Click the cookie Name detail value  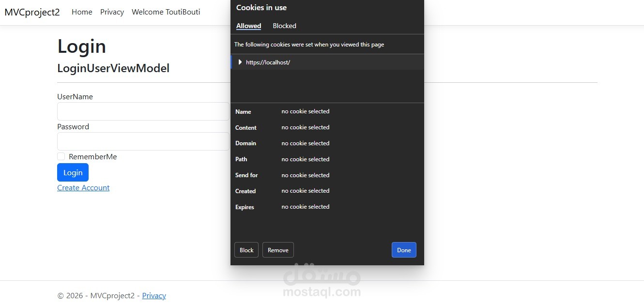[305, 111]
